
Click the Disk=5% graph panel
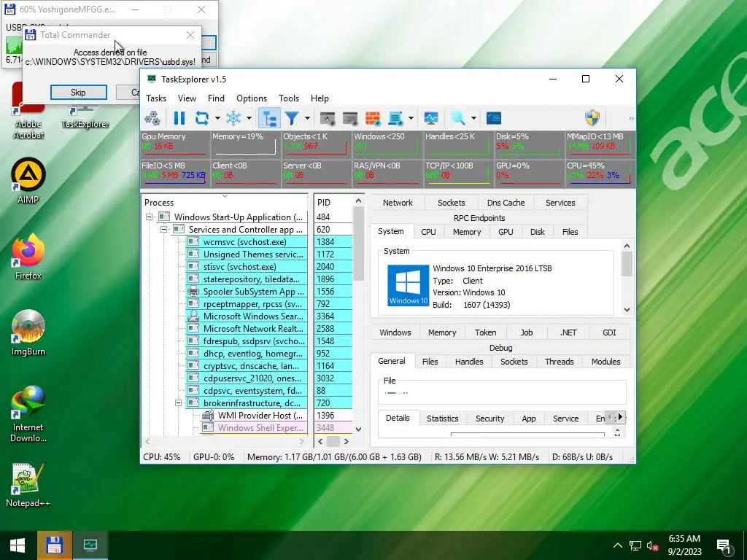(529, 144)
